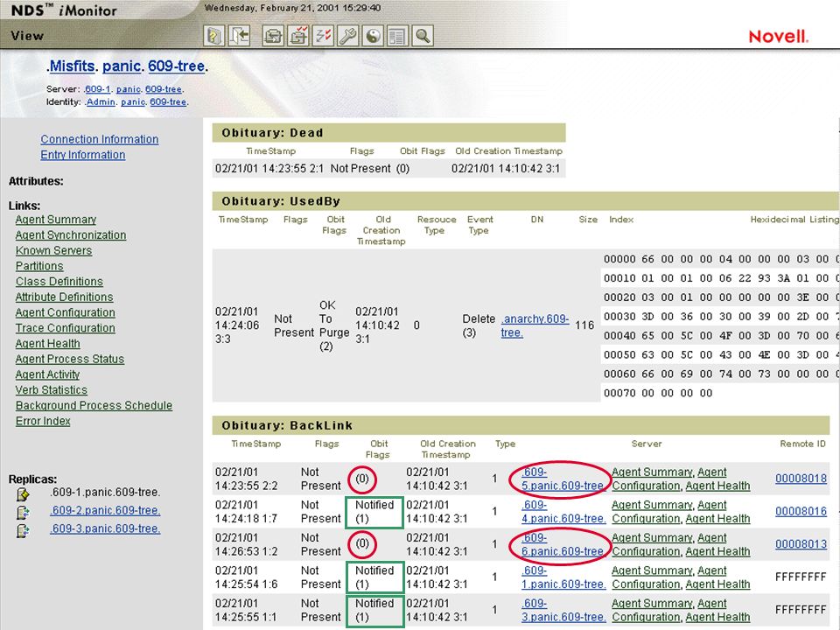This screenshot has width=840, height=630.
Task: Open Agent Health in the Links list
Action: 47,344
